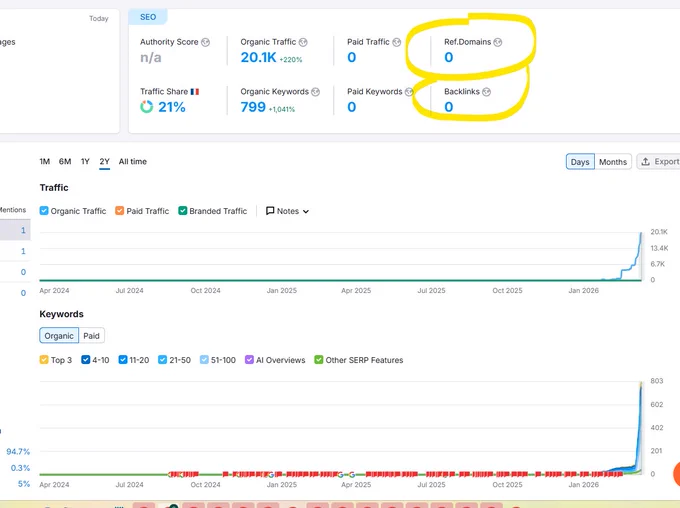680x508 pixels.
Task: Click the Authority Score n/a value
Action: coord(150,57)
